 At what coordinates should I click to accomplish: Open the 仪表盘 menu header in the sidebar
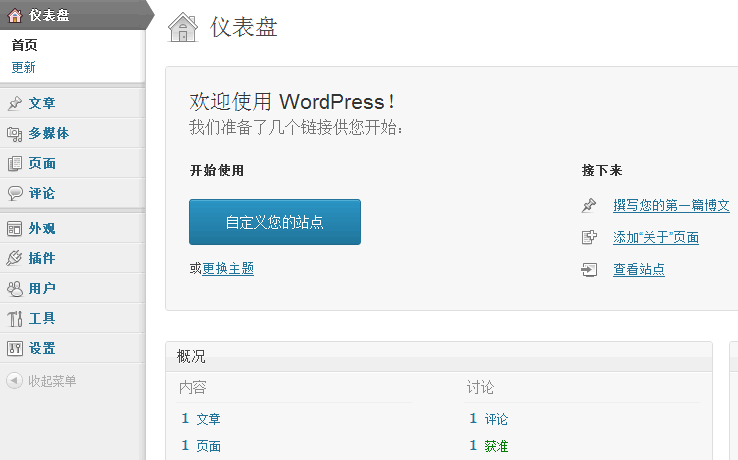(73, 15)
